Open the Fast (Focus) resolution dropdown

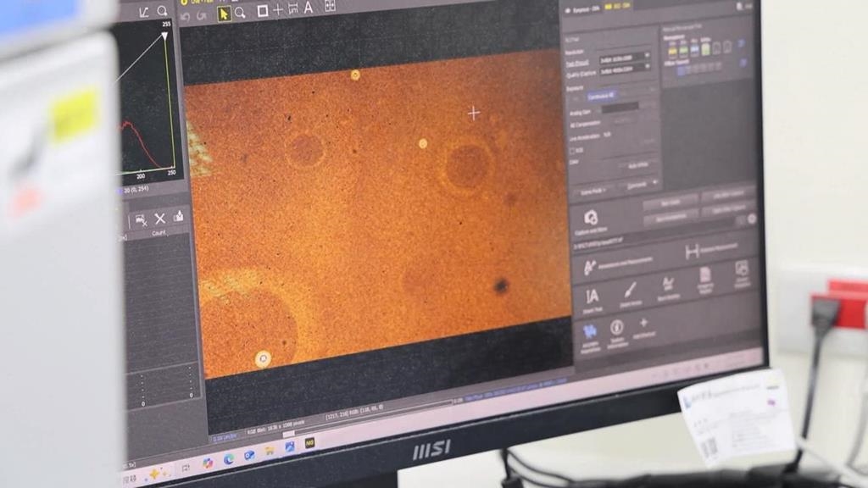623,56
